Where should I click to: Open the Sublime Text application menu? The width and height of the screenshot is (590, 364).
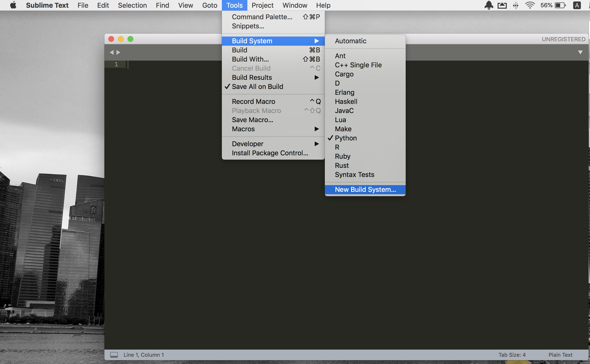47,5
